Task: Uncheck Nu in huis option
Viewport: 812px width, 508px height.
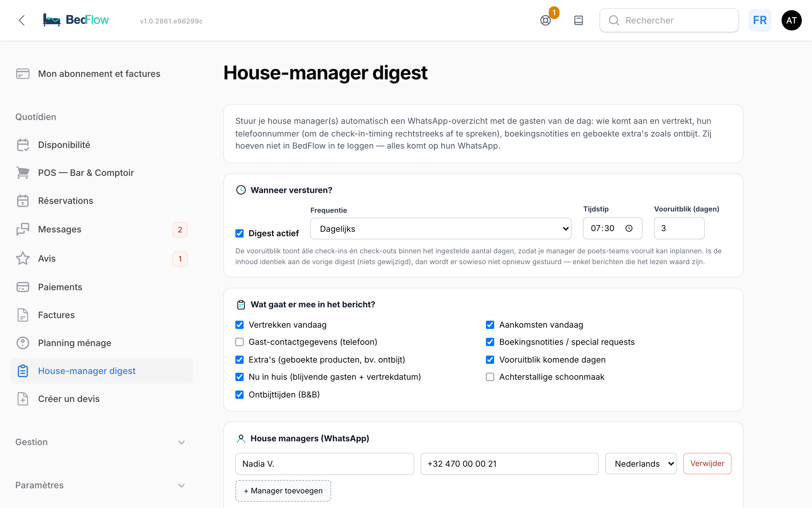Action: coord(239,377)
